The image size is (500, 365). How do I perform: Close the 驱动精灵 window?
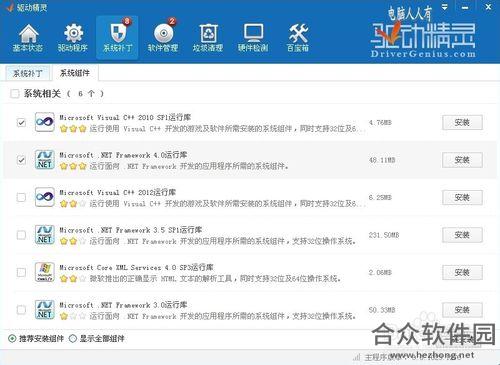click(488, 7)
